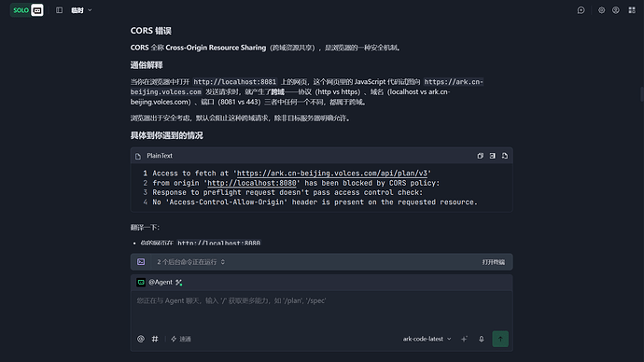
Task: Start a new chat from top bar
Action: [x=581, y=10]
